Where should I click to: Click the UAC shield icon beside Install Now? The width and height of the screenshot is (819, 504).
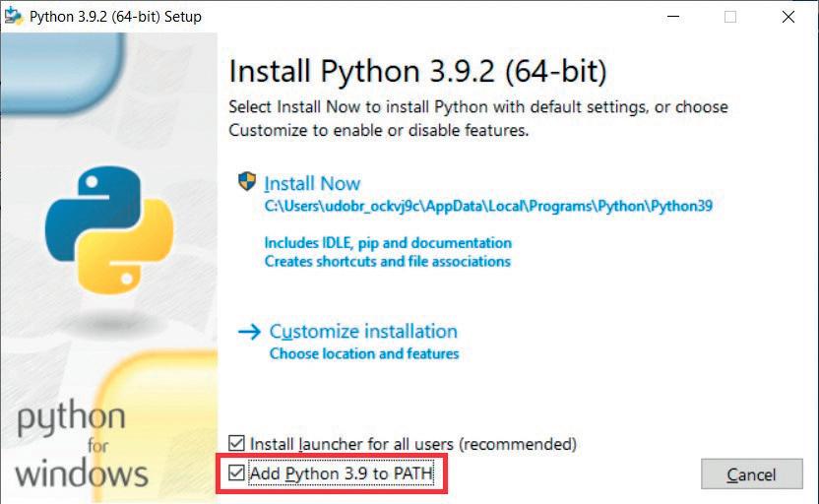pyautogui.click(x=247, y=182)
